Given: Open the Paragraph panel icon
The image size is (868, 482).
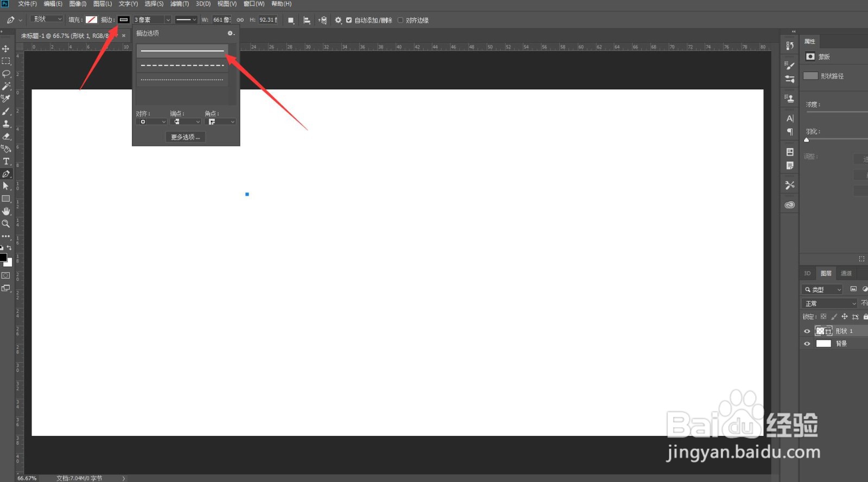Looking at the screenshot, I should 790,132.
